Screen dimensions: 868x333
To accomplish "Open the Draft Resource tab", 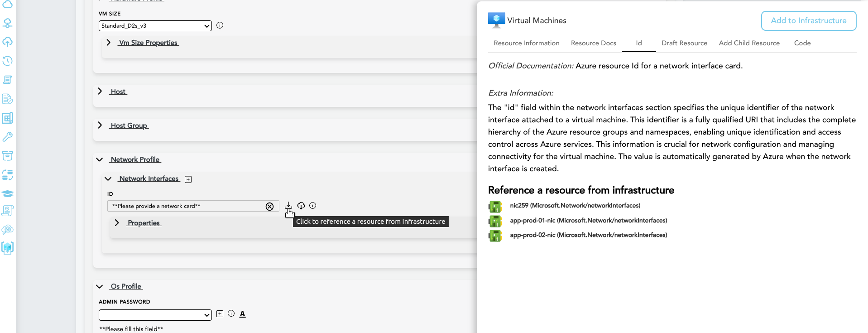I will coord(684,43).
